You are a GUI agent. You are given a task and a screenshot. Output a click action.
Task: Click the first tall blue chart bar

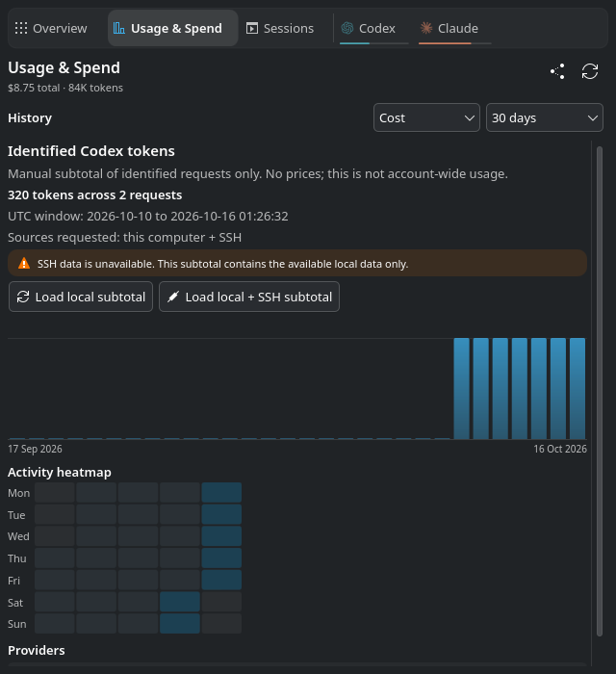tap(461, 389)
